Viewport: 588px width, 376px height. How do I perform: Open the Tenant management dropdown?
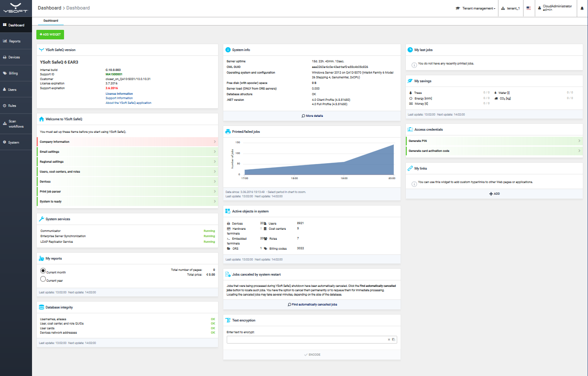(476, 8)
